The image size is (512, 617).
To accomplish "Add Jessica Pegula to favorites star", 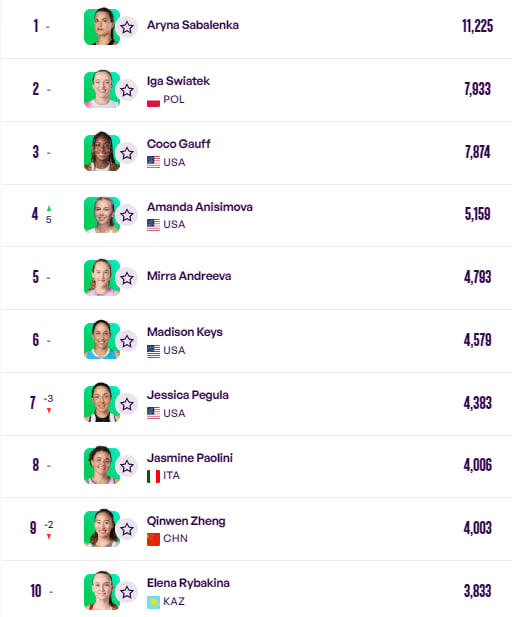I will click(x=127, y=405).
